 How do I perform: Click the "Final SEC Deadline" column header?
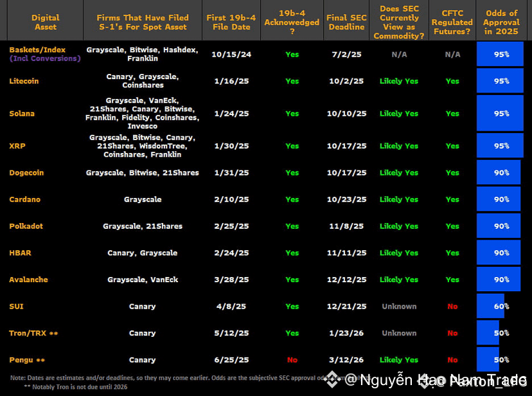[x=346, y=22]
